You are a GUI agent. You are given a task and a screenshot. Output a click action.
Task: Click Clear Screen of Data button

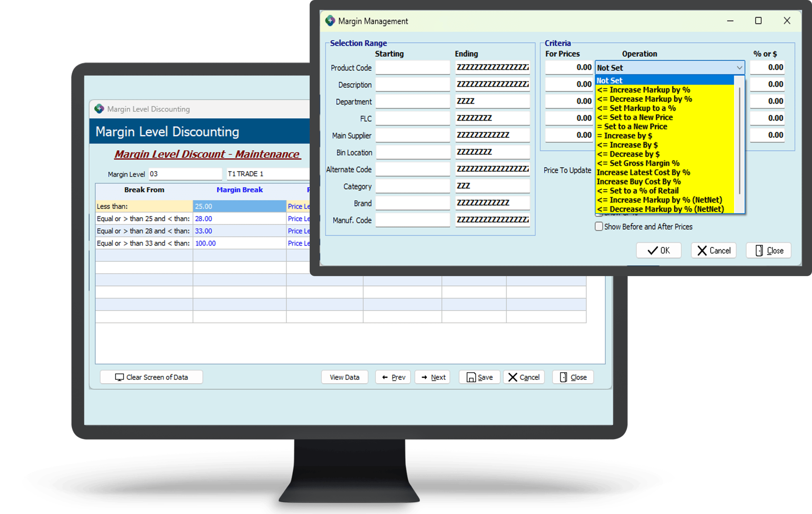(151, 377)
